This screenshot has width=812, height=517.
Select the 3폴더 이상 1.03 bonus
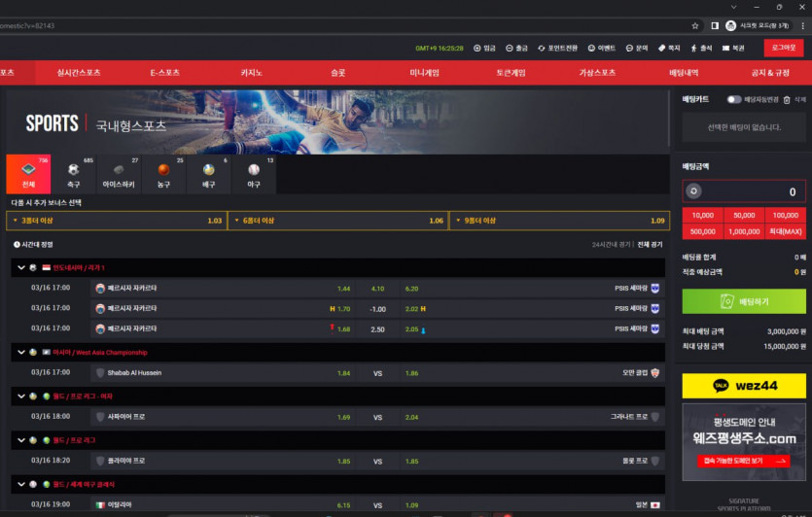(x=117, y=221)
